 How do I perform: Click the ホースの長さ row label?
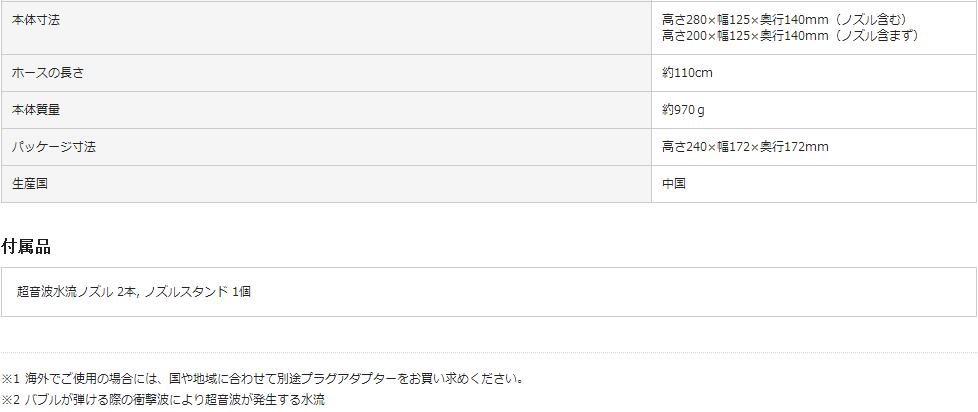click(47, 73)
